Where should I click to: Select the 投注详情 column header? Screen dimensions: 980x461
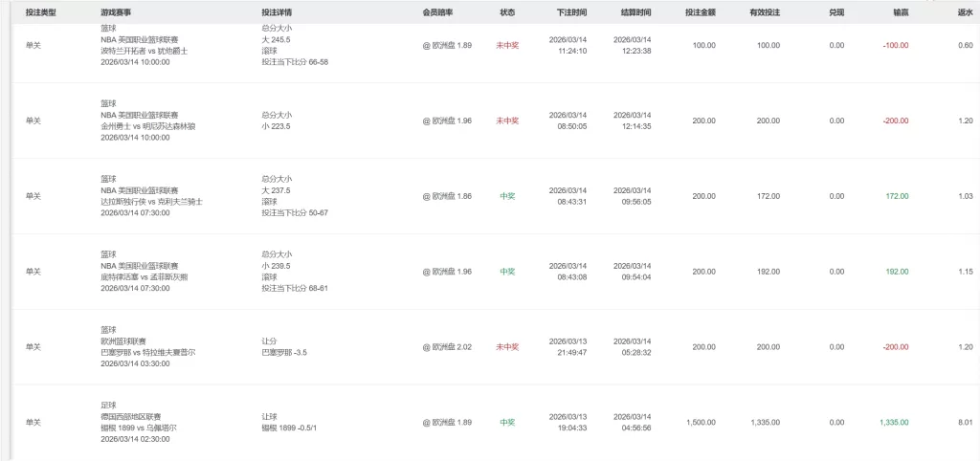coord(277,12)
